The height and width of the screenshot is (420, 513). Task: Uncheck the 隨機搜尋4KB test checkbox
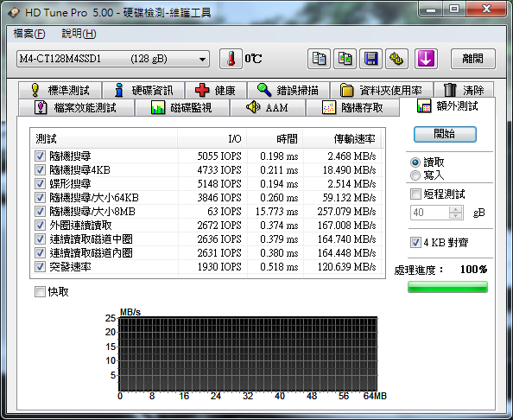tap(40, 170)
